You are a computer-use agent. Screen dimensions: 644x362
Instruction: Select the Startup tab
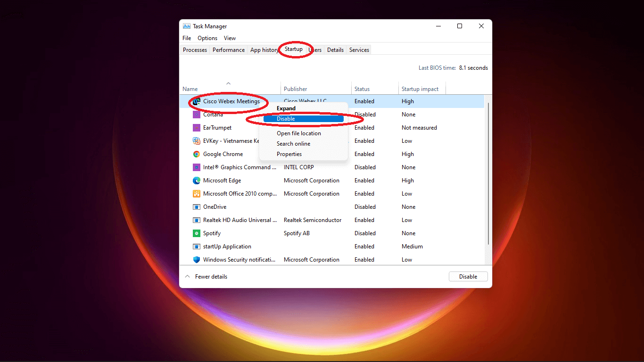[294, 49]
